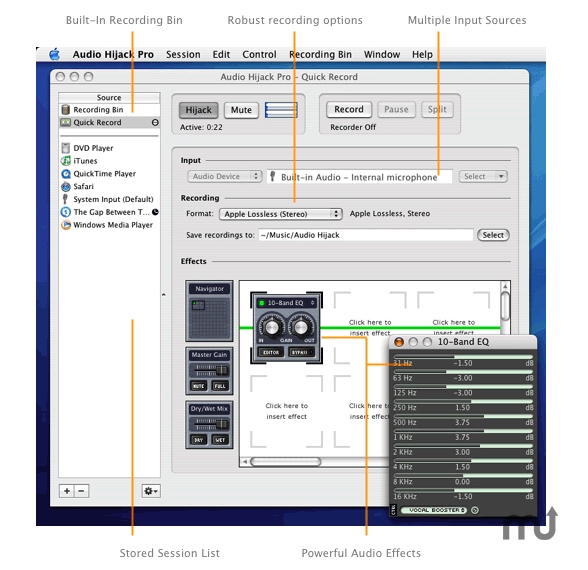Click the microphone icon in input field
588x570 pixels.
[x=273, y=176]
